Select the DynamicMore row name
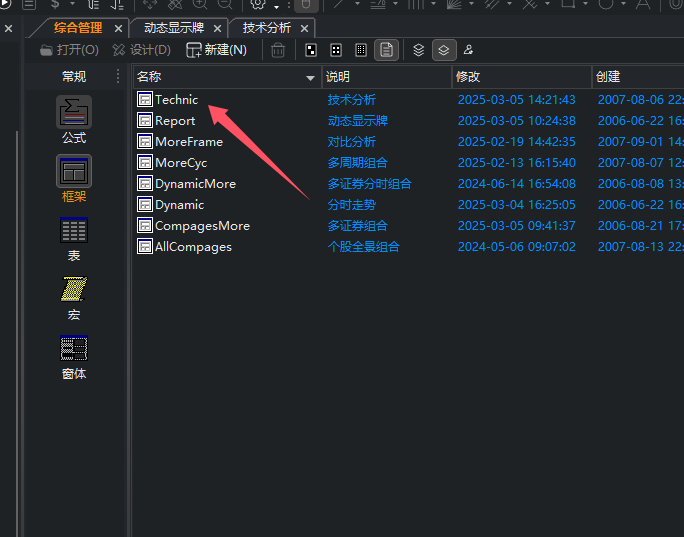 click(195, 184)
